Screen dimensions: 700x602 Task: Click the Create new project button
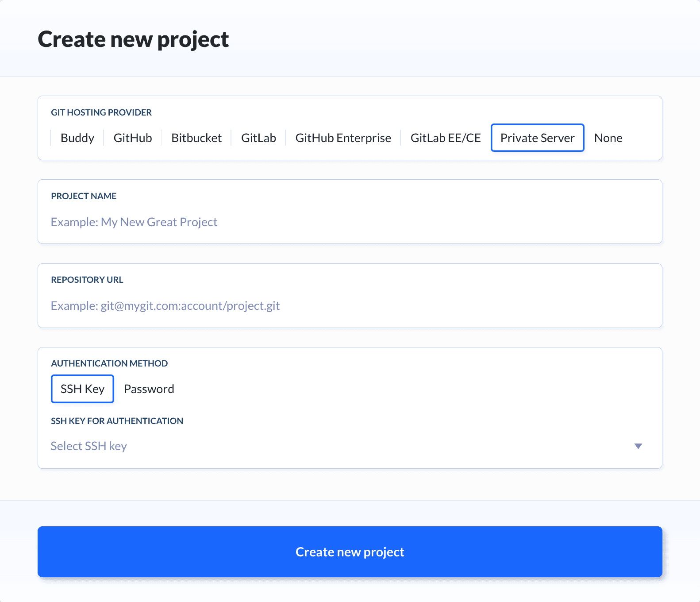coord(350,552)
